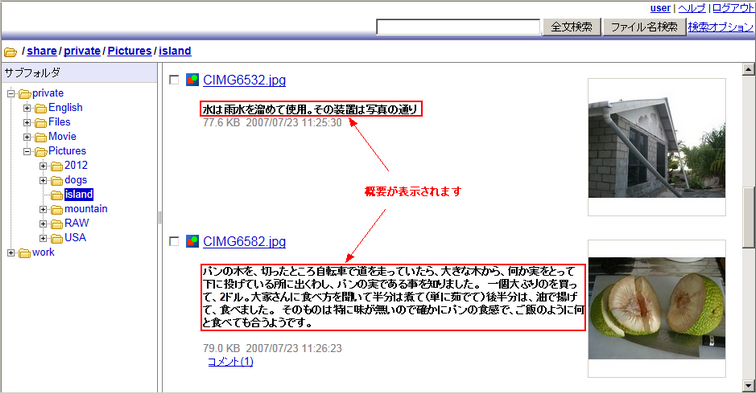This screenshot has height=394, width=756.
Task: Go to island in breadcrumb
Action: point(175,51)
